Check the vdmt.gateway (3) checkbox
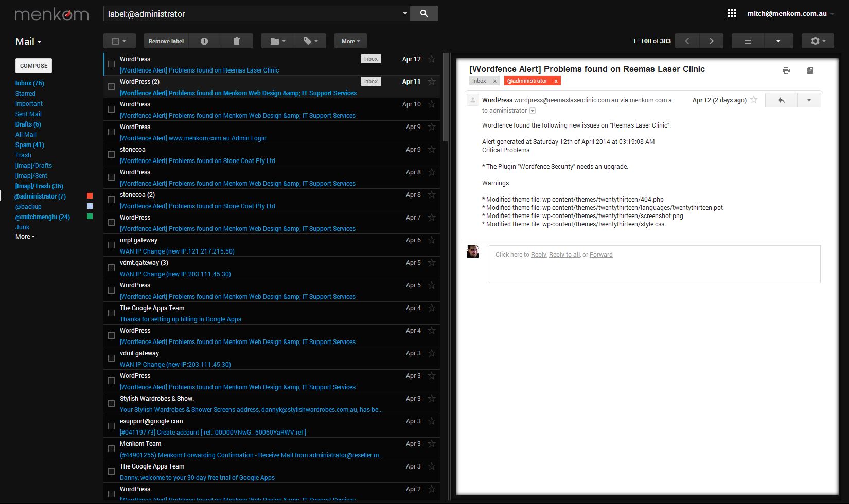The image size is (849, 504). [x=111, y=268]
